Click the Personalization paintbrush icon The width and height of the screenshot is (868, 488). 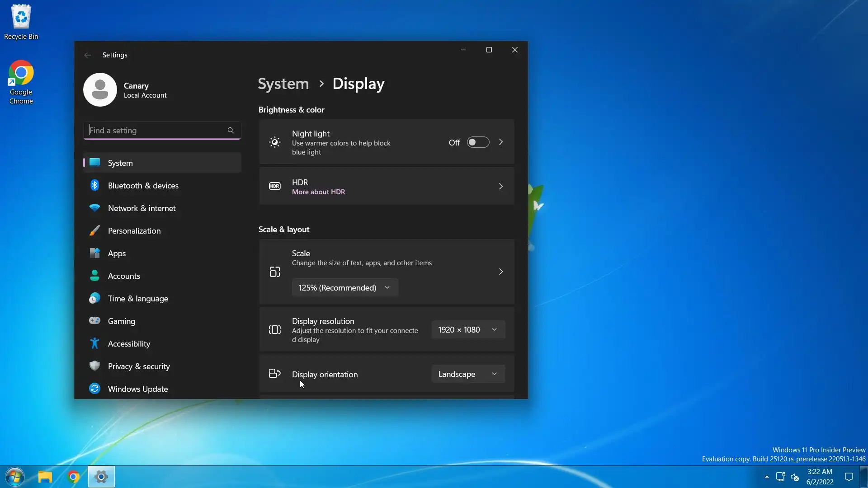coord(94,230)
